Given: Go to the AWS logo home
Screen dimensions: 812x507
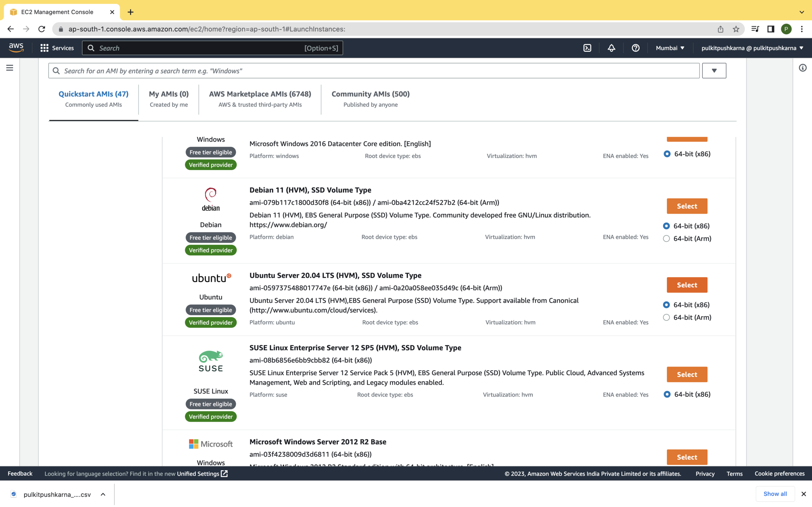Looking at the screenshot, I should (x=16, y=48).
